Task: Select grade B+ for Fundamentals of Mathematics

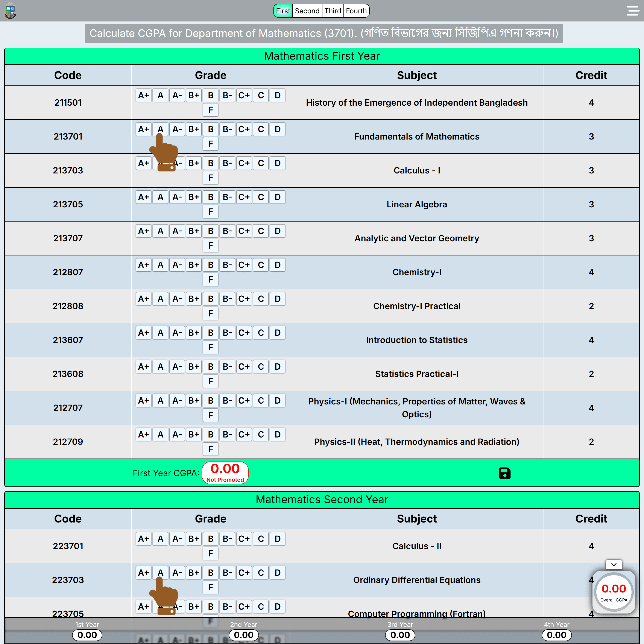Action: click(x=194, y=129)
